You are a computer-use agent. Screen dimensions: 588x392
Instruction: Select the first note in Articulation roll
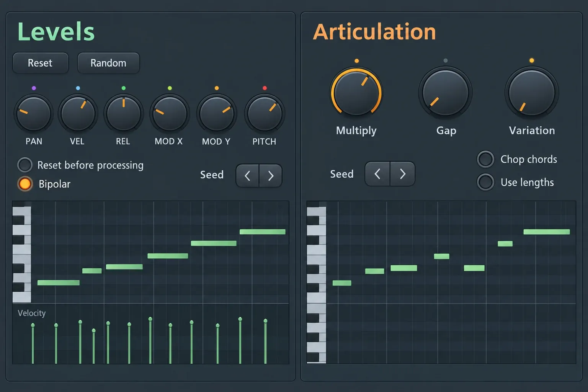click(x=342, y=283)
